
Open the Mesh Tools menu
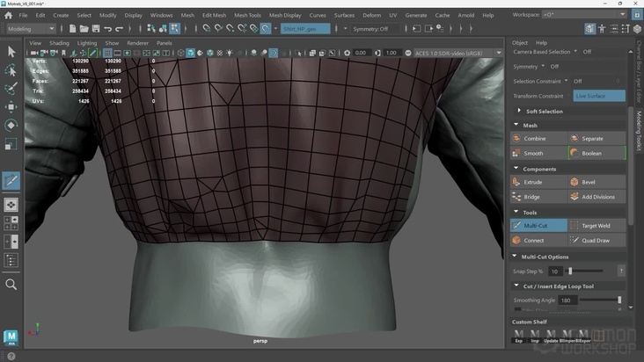tap(247, 15)
